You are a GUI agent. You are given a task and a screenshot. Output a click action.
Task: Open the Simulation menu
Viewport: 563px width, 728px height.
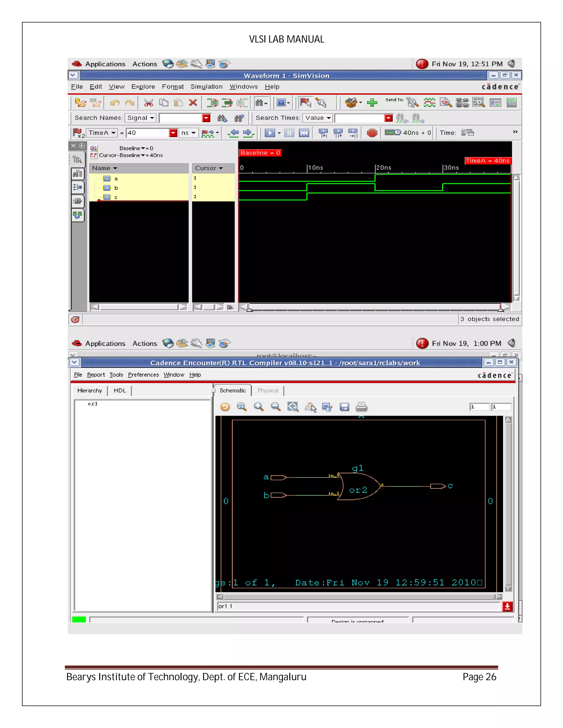pyautogui.click(x=206, y=87)
